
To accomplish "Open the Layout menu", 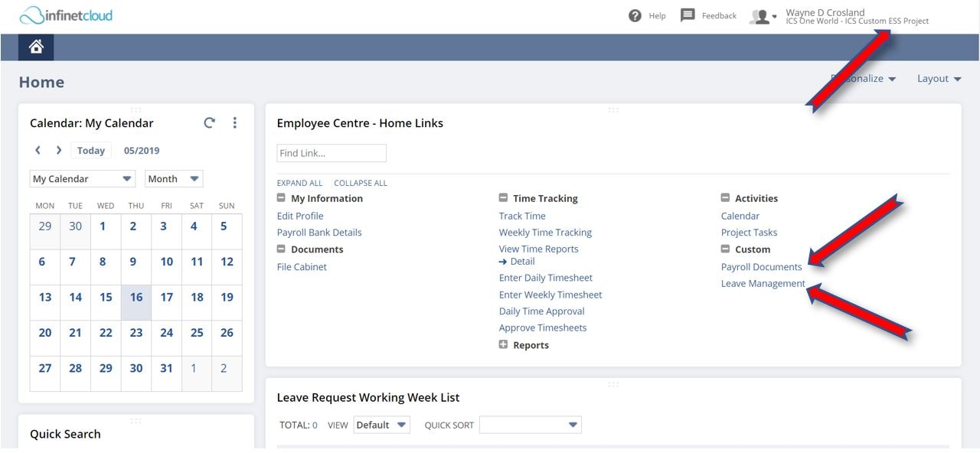I will [939, 79].
